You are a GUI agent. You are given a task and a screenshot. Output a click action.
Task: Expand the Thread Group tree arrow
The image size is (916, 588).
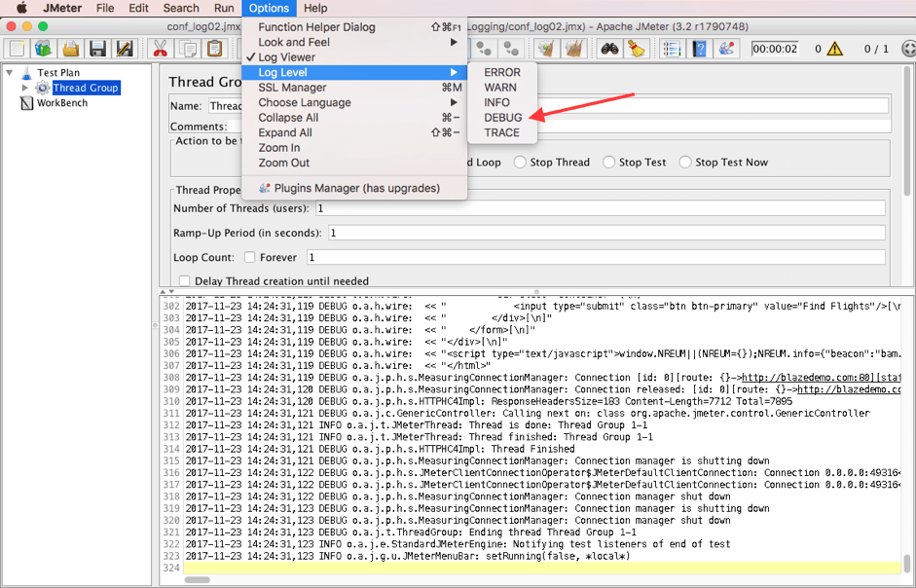(24, 88)
